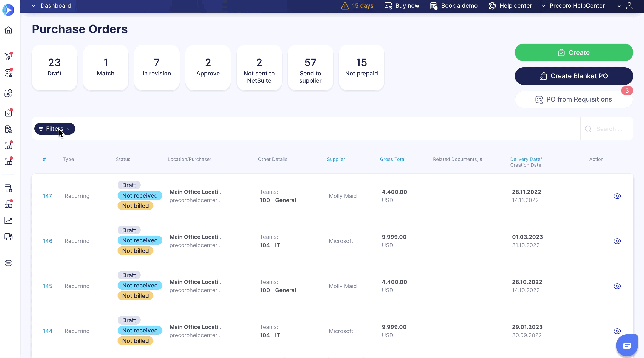Open the first invoices sidebar icon
This screenshot has width=644, height=358.
tap(9, 145)
